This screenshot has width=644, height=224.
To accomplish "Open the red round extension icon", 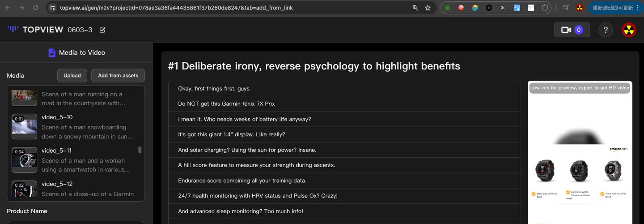I will (461, 8).
